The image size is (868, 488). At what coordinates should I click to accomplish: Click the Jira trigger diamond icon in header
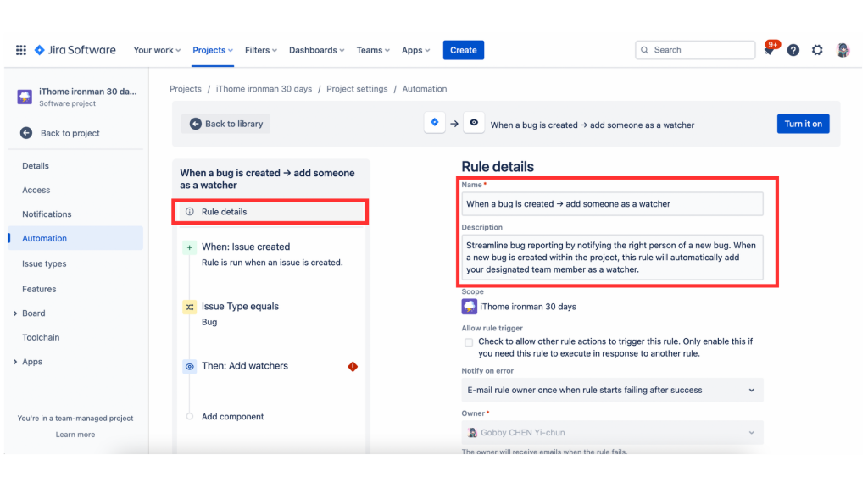(435, 122)
